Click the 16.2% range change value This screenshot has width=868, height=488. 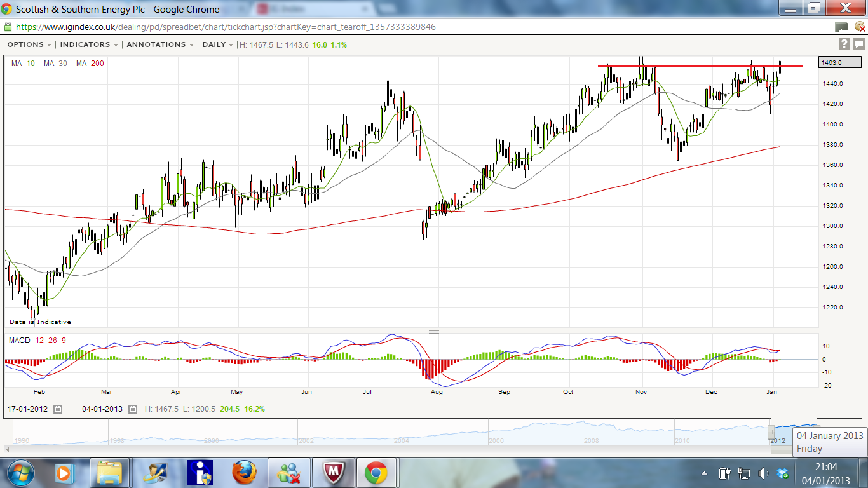pyautogui.click(x=254, y=409)
